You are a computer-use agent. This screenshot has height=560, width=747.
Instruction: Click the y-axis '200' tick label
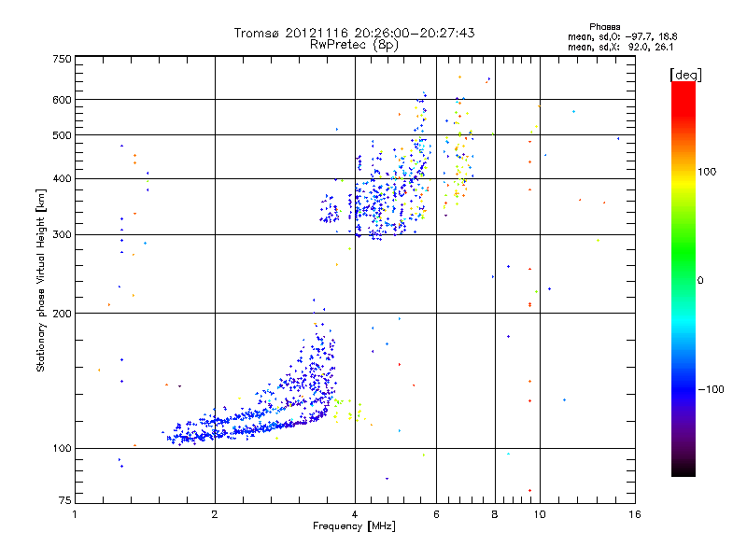(x=62, y=314)
